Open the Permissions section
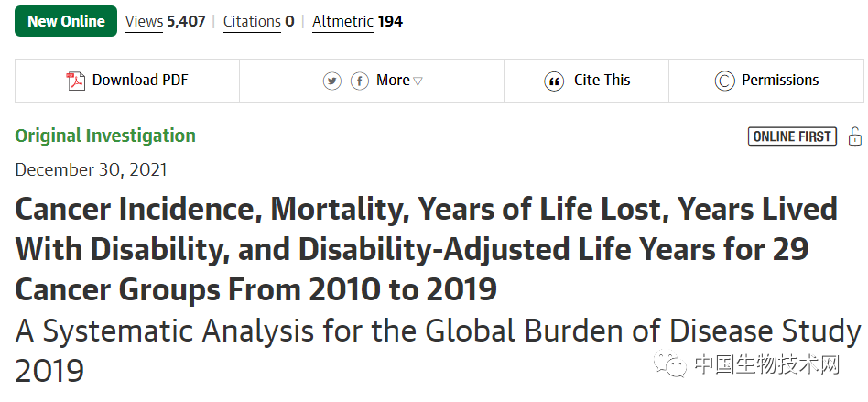 tap(766, 81)
